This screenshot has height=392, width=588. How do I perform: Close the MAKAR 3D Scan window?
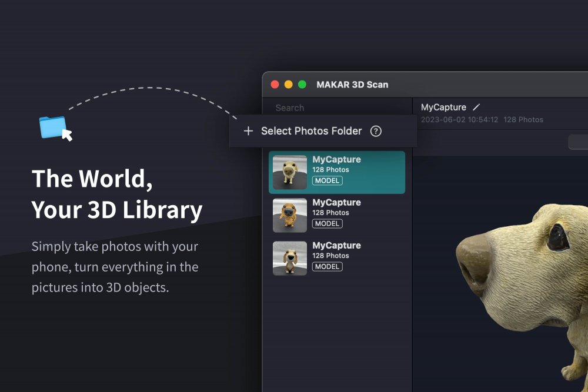pos(275,85)
